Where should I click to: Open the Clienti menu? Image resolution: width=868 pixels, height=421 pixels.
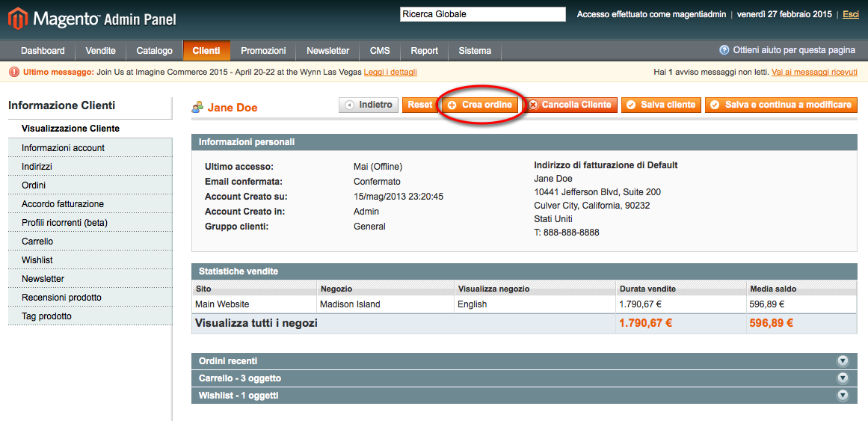(206, 51)
